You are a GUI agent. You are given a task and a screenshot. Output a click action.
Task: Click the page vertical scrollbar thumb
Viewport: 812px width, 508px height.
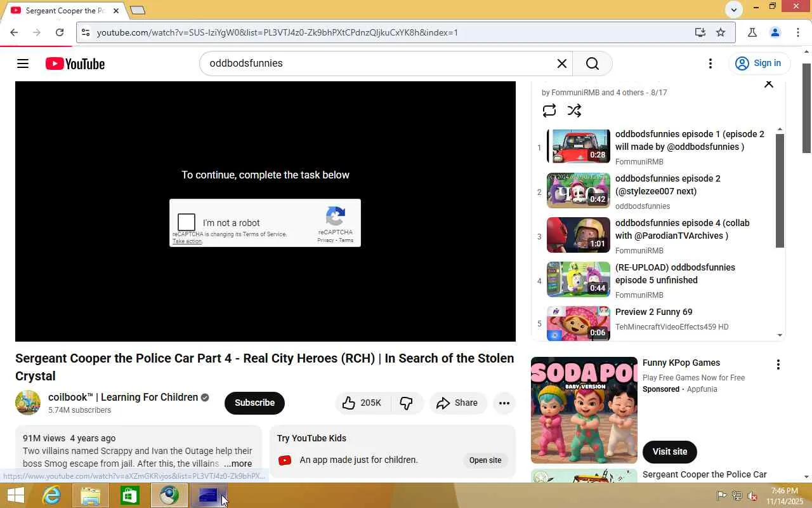click(807, 108)
